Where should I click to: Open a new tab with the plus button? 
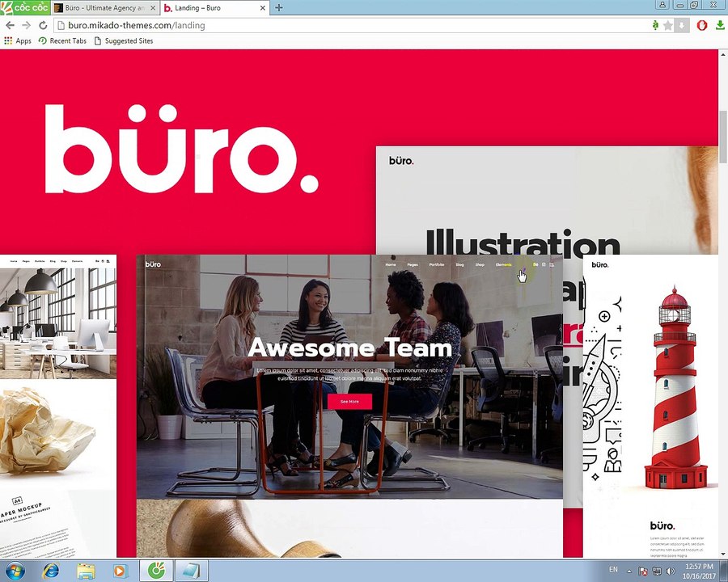point(278,7)
